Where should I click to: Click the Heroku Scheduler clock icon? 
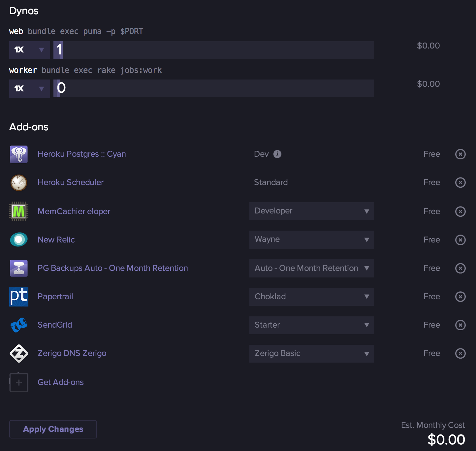19,183
